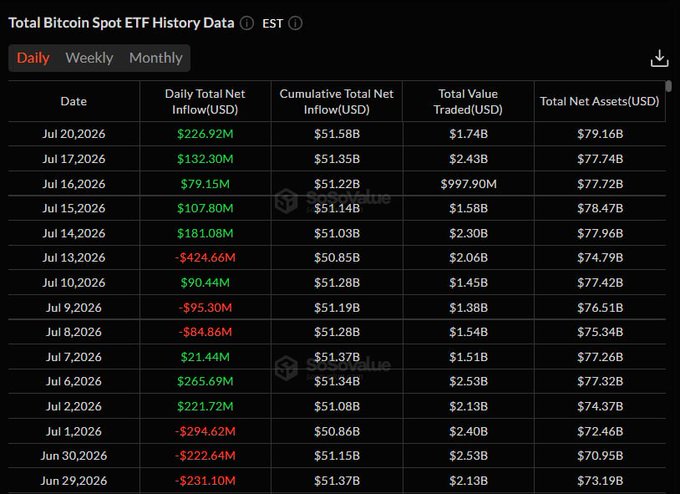680x494 pixels.
Task: Select the Daily tab
Action: (x=33, y=58)
